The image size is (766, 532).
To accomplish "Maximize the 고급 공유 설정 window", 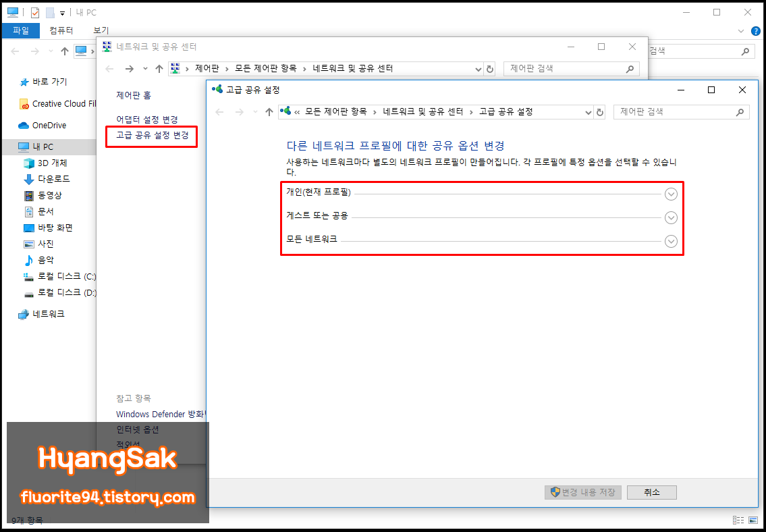I will pos(711,90).
